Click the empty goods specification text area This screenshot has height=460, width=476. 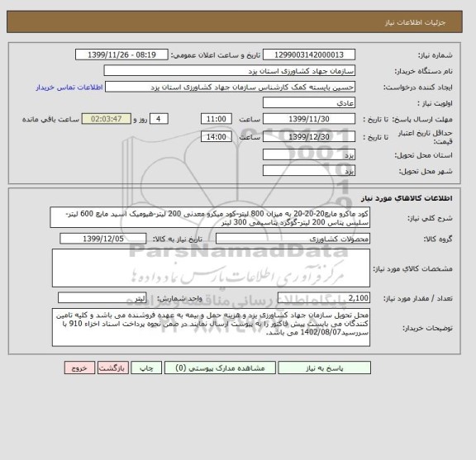(211, 268)
